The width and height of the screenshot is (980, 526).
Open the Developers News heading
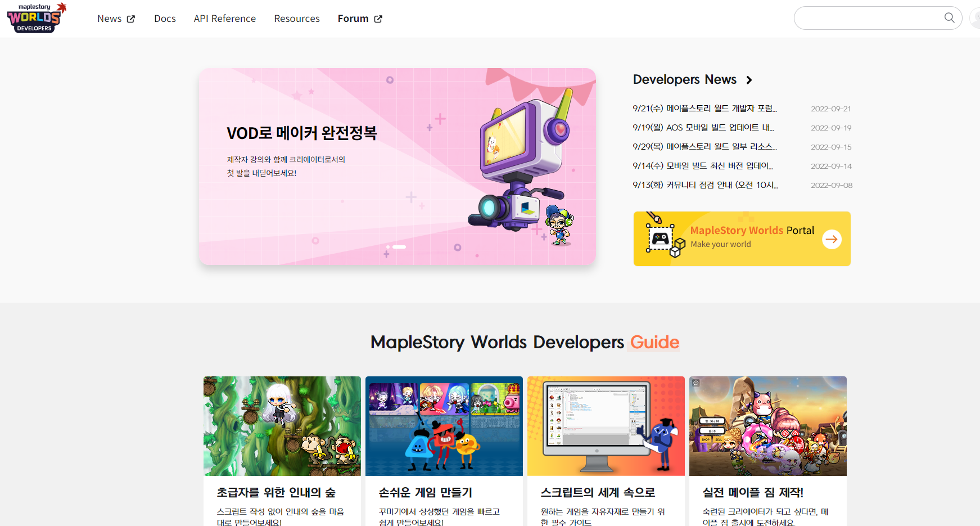(x=684, y=79)
